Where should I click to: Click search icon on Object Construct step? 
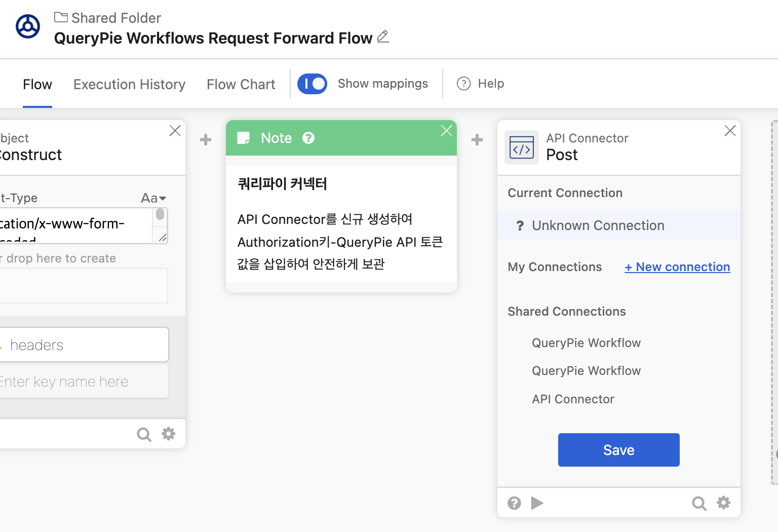144,434
